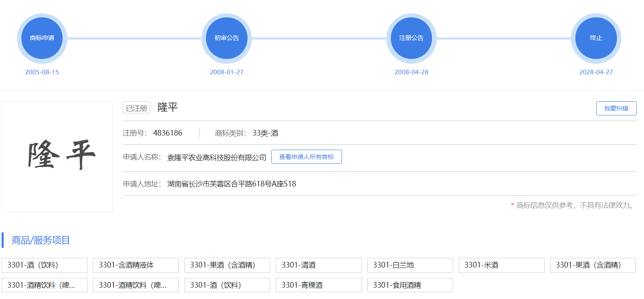Screen dimensions: 644x299
Task: Click the trademark class 33类-酒
Action: click(265, 133)
